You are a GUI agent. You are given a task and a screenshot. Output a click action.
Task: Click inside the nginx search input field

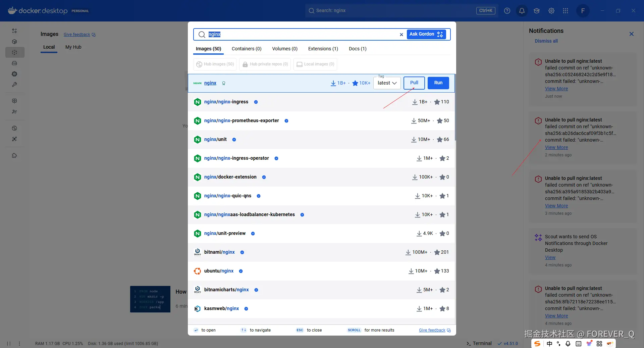[302, 35]
